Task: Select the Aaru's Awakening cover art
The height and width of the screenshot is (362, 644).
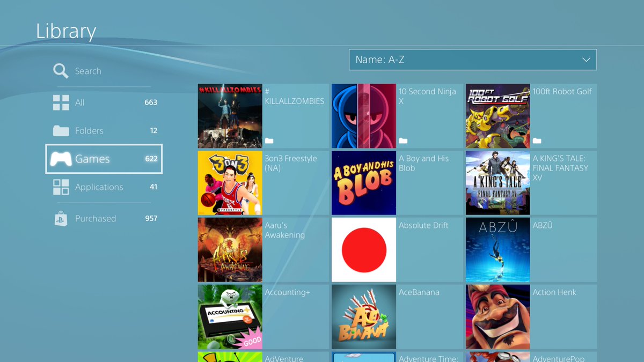Action: coord(230,250)
